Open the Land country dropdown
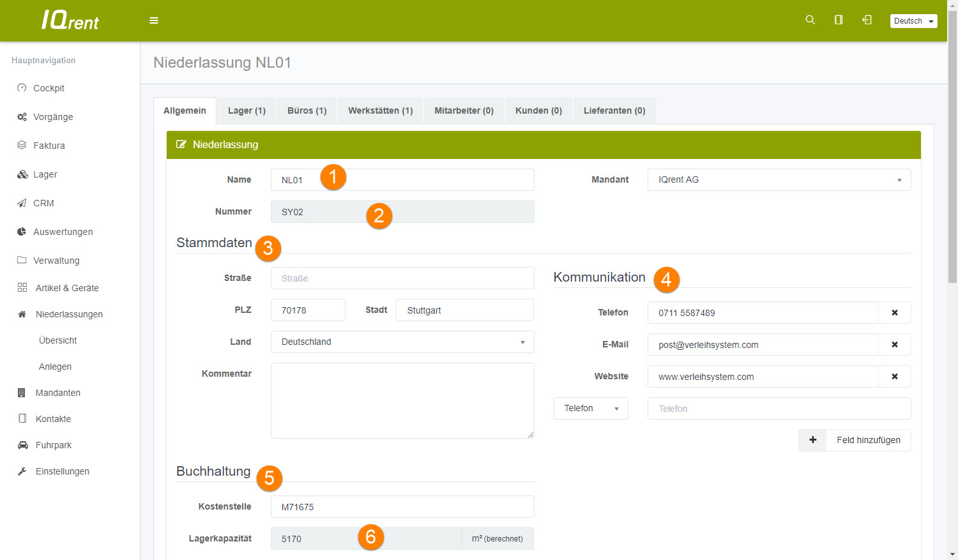This screenshot has width=958, height=560. point(402,342)
